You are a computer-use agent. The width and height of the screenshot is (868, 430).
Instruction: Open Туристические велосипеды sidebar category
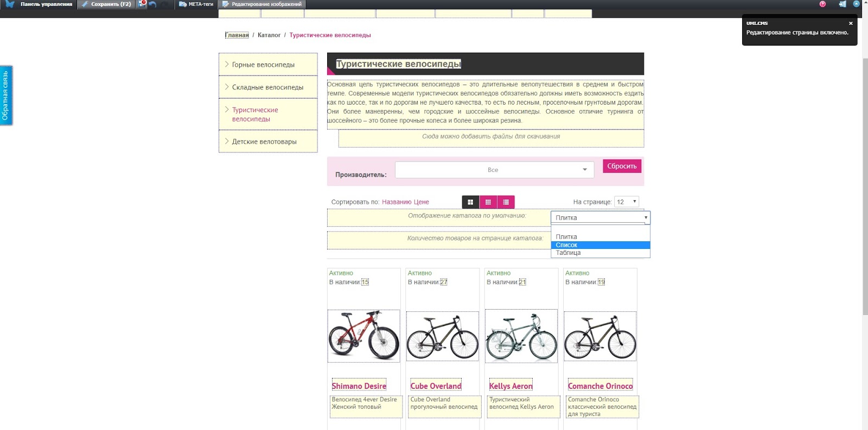pos(268,114)
